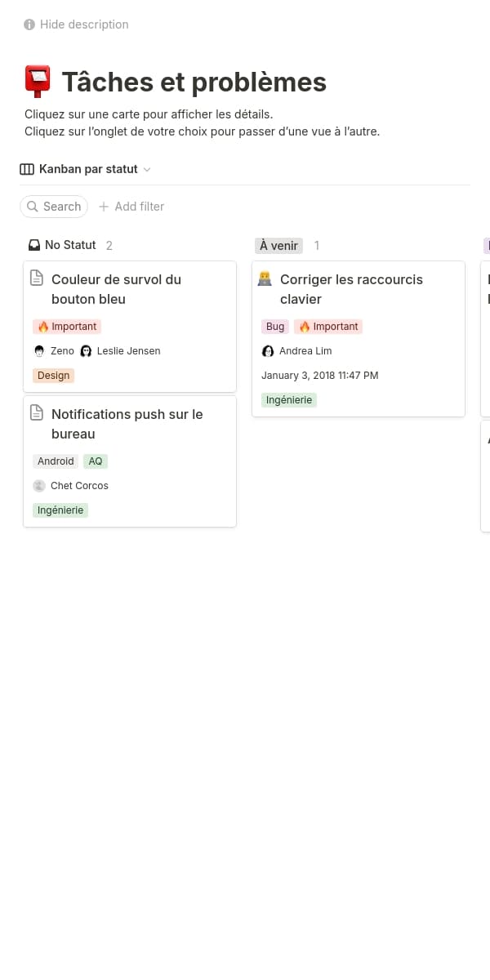Click Andrea Lim's avatar
Screen dimensions: 490x980
pyautogui.click(x=268, y=350)
